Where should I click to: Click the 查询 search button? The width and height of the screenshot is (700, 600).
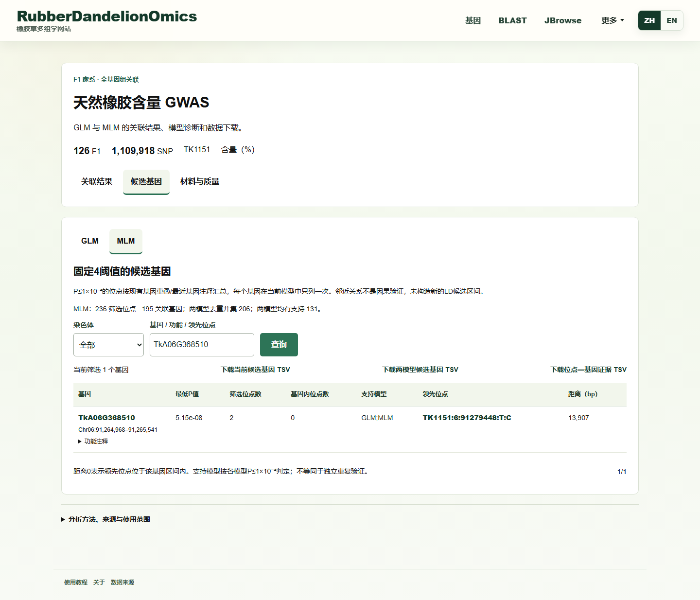[x=279, y=345]
